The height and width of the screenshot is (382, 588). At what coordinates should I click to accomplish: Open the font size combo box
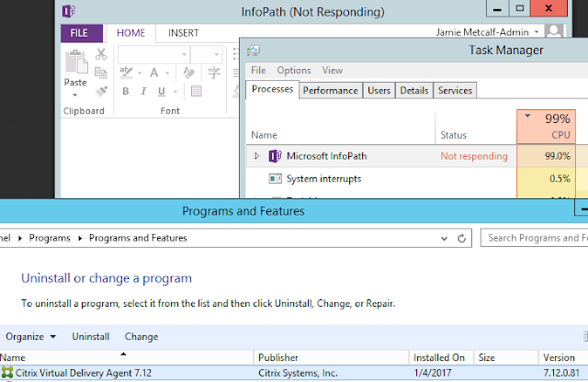206,55
